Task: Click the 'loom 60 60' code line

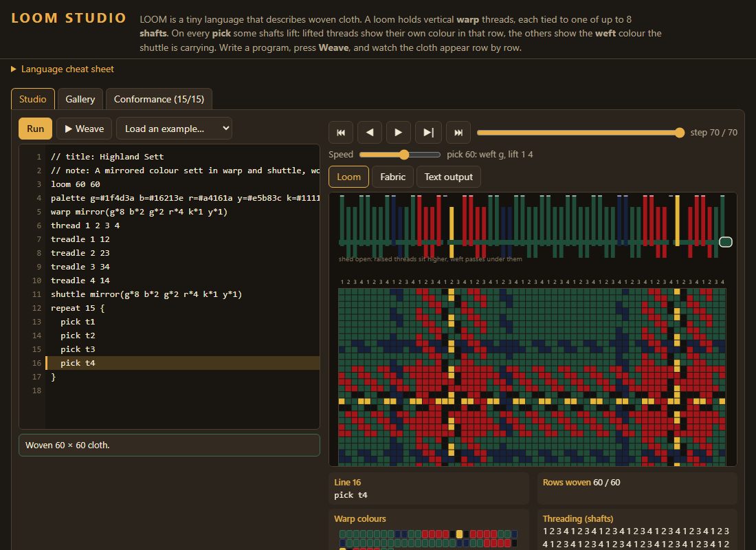Action: point(76,184)
